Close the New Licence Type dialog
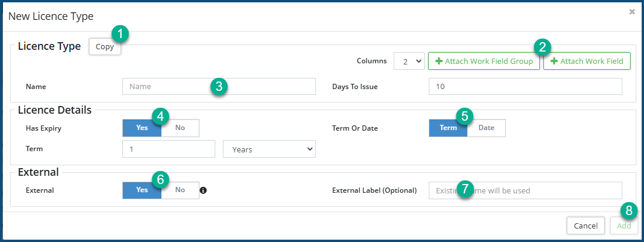Screen dimensions: 644x242 coord(632,12)
